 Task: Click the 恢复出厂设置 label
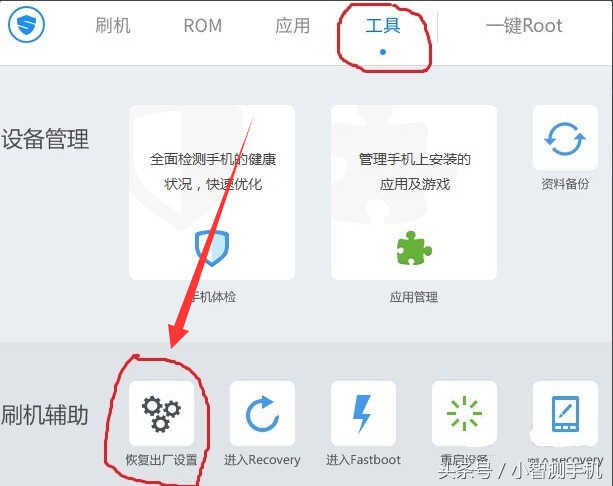coord(161,460)
